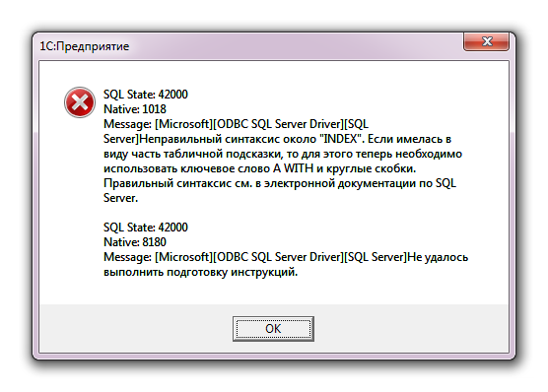Close the 1С:Предприятие error dialog
548x392 pixels.
pyautogui.click(x=486, y=42)
